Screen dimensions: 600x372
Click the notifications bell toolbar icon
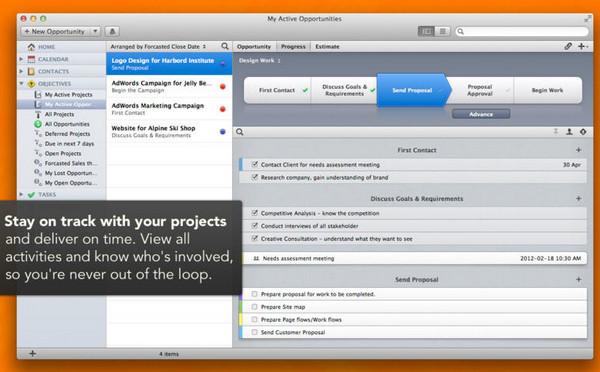pyautogui.click(x=112, y=31)
